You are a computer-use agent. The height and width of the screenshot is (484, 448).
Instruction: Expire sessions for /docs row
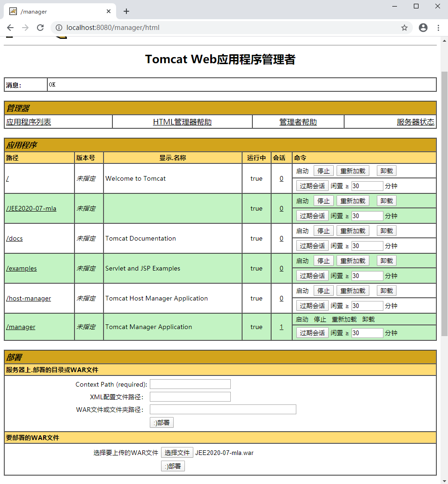click(312, 246)
